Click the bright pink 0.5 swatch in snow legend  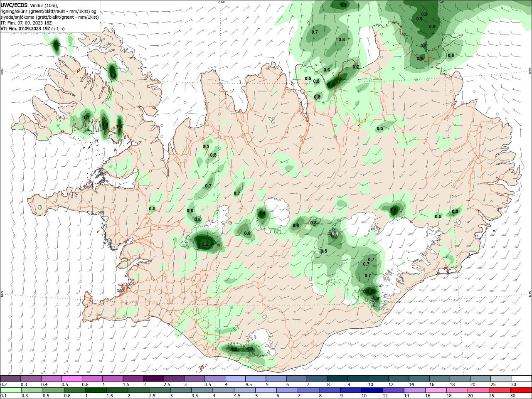pos(71,379)
